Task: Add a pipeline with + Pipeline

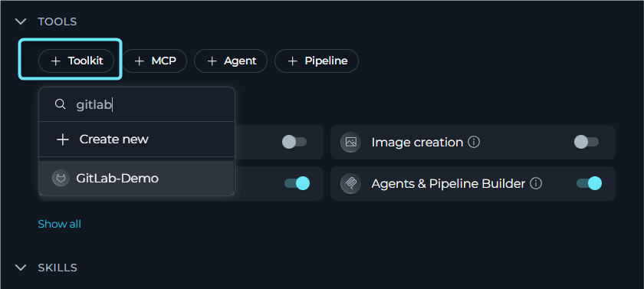Action: 317,61
